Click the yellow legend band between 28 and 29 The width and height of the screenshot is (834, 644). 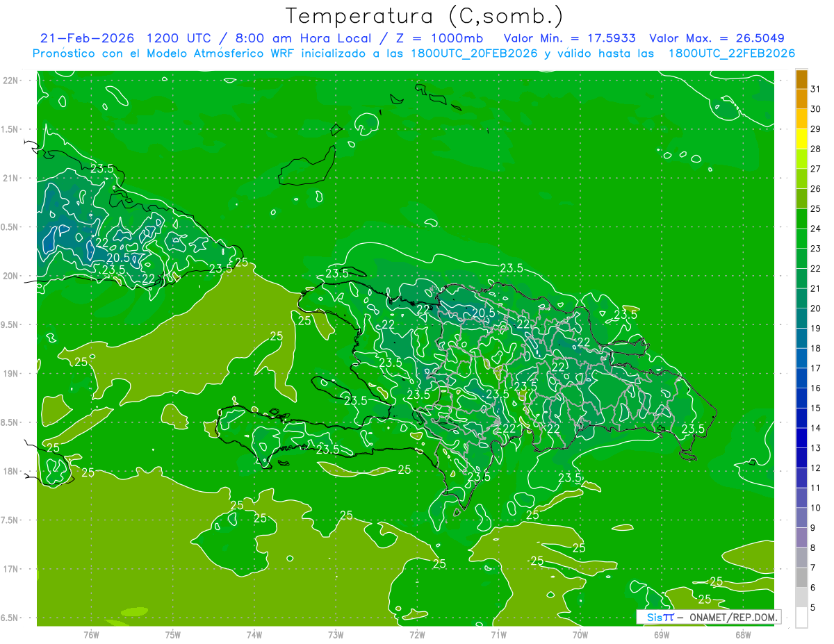tap(801, 139)
